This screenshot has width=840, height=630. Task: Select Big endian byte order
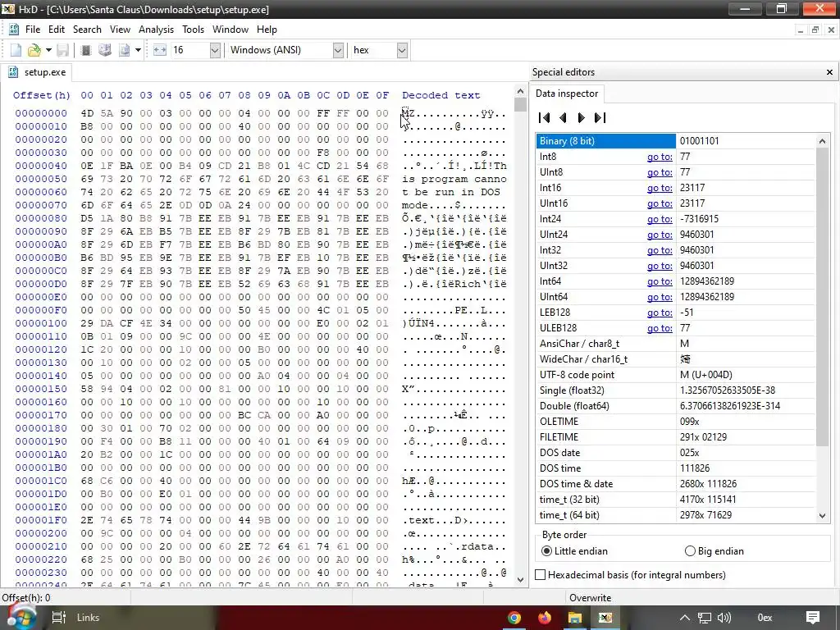(714, 551)
